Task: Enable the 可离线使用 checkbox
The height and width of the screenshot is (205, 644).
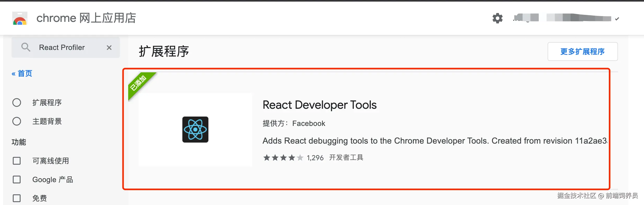Action: coord(17,161)
